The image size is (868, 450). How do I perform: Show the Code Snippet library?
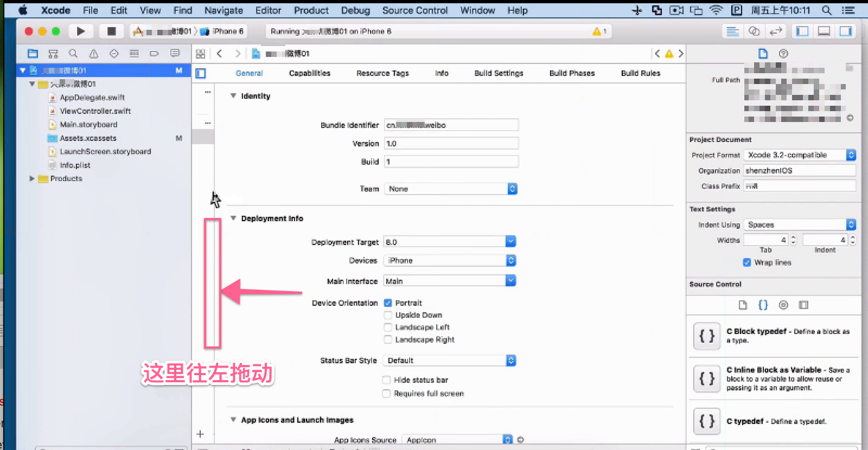763,305
